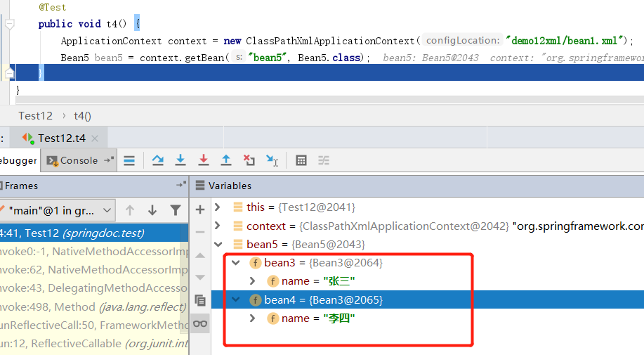The width and height of the screenshot is (644, 355).
Task: Click ClassPathXmlApplicationContext constructor in code
Action: coord(330,41)
